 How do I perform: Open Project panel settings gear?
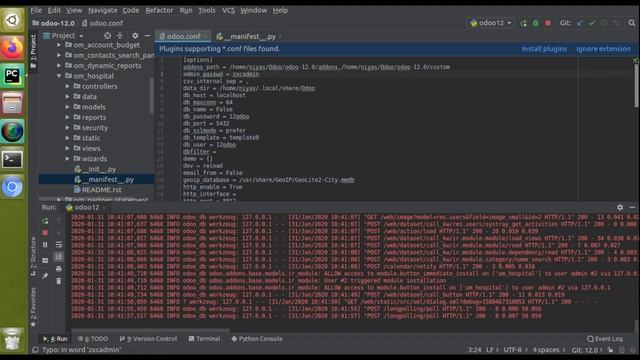[135, 36]
